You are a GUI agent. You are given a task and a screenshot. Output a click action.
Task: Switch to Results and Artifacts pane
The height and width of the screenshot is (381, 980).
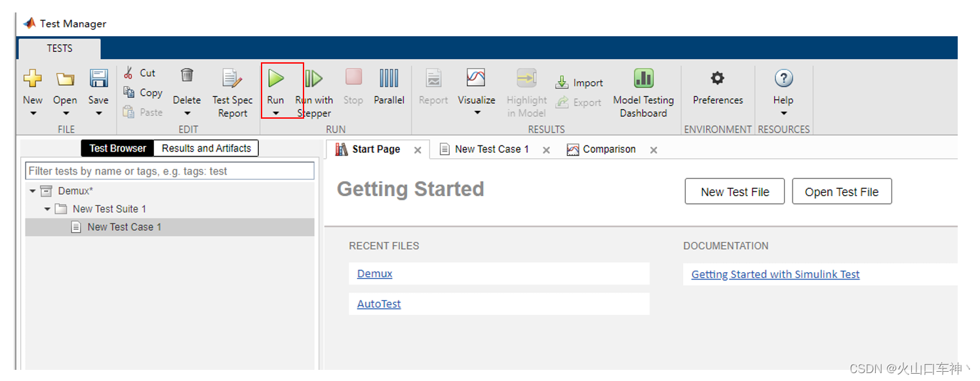206,148
